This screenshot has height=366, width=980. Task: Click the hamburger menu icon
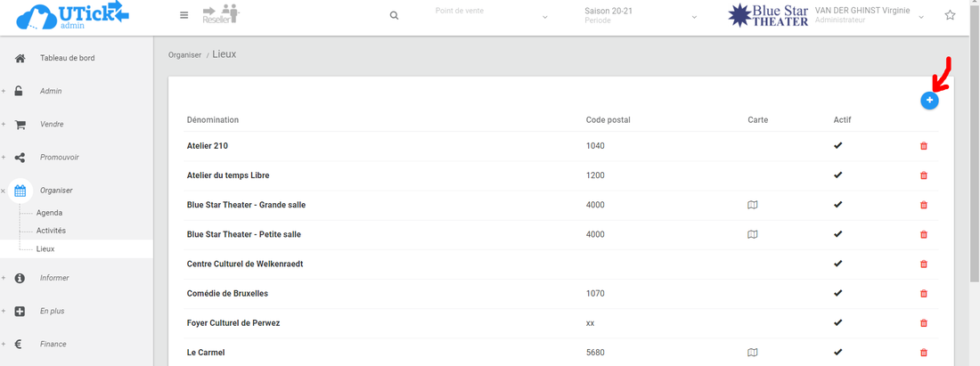[184, 15]
